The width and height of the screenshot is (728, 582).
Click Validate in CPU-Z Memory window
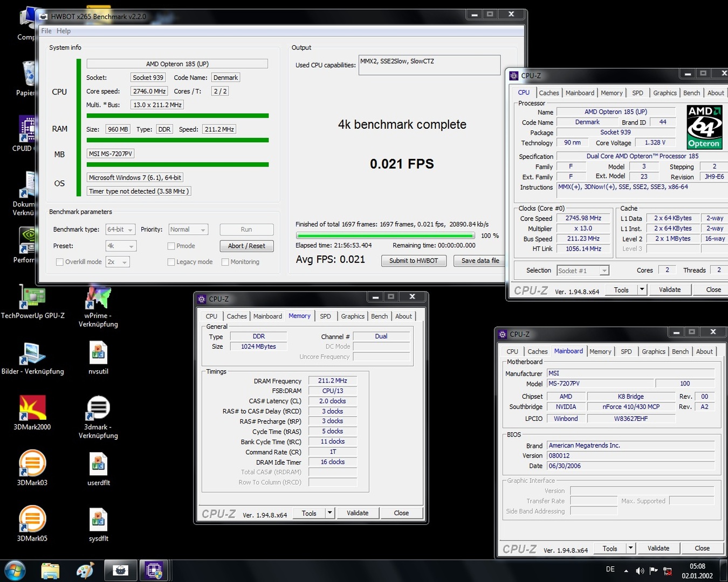point(358,513)
